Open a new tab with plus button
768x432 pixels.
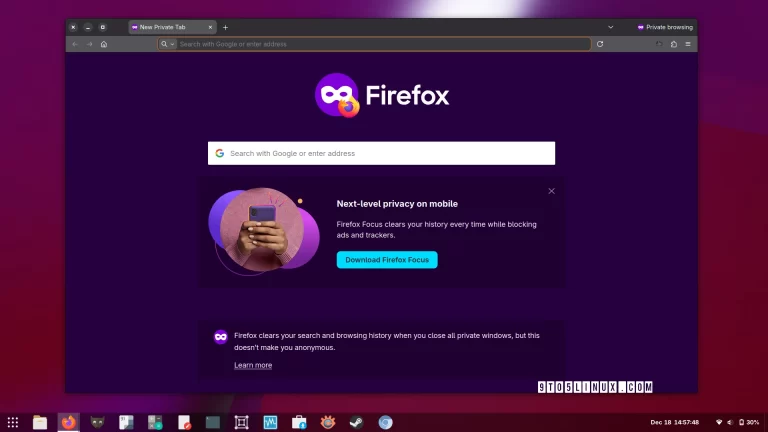(225, 27)
